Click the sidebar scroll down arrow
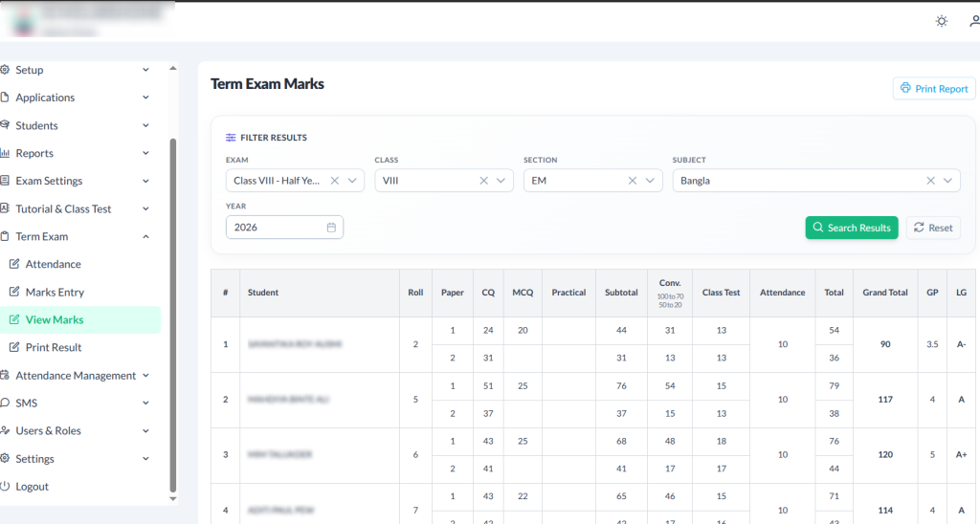Image resolution: width=980 pixels, height=524 pixels. 173,499
